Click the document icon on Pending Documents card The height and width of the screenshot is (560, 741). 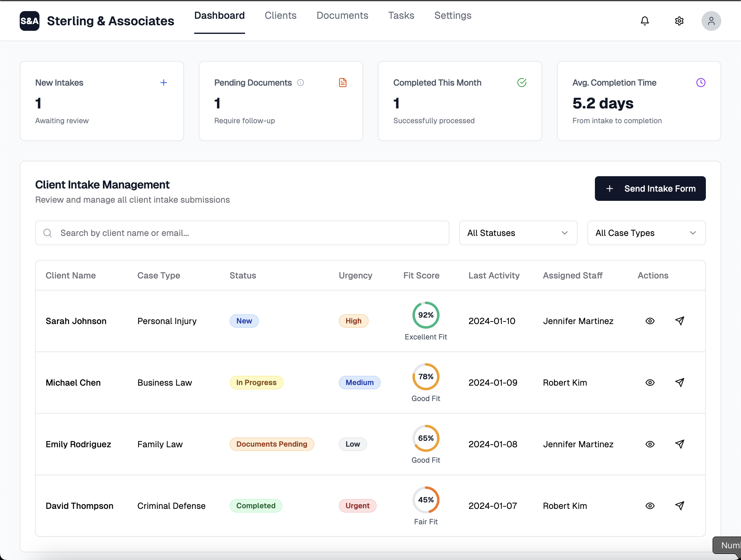click(x=342, y=82)
